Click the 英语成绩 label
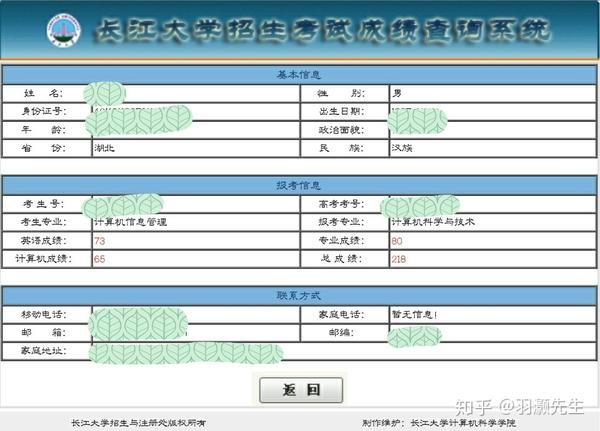The height and width of the screenshot is (431, 600). [43, 241]
